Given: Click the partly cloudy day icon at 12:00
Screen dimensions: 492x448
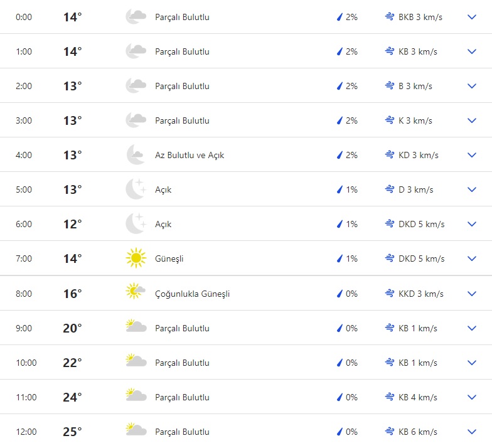Looking at the screenshot, I should [136, 431].
